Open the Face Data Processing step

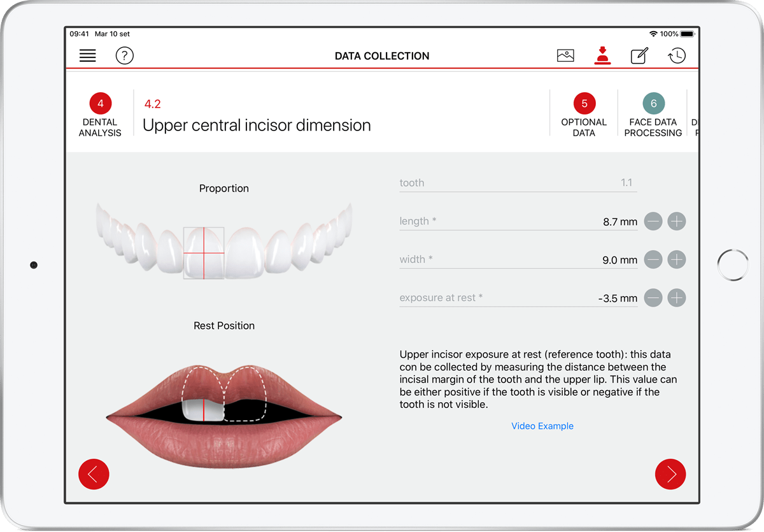(x=653, y=113)
